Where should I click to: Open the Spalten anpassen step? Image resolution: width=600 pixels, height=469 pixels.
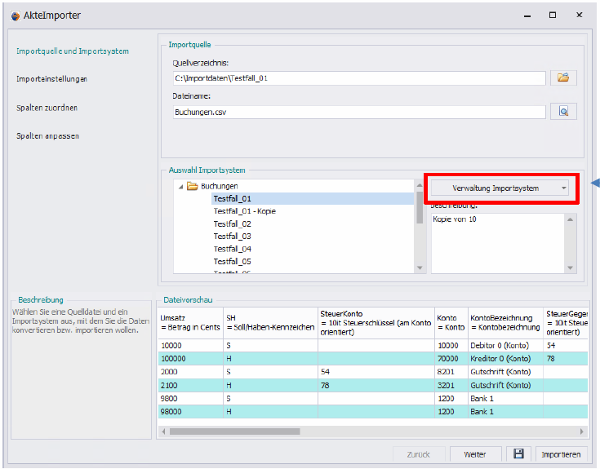(x=47, y=136)
